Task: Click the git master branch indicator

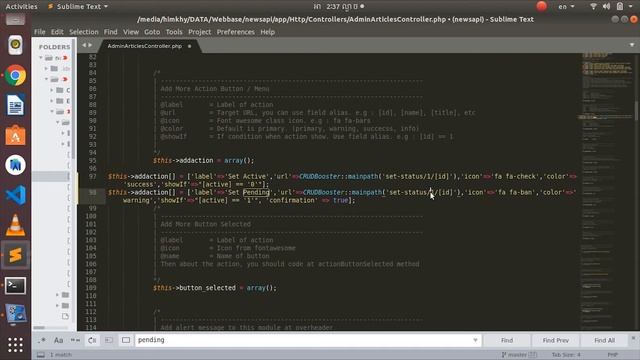Action: click(519, 355)
